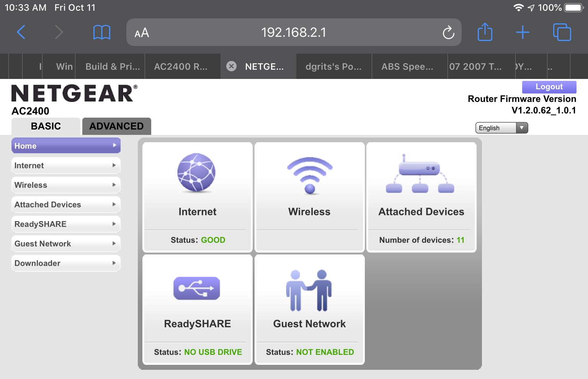The width and height of the screenshot is (588, 379).
Task: Tap the Safari share icon
Action: point(485,32)
